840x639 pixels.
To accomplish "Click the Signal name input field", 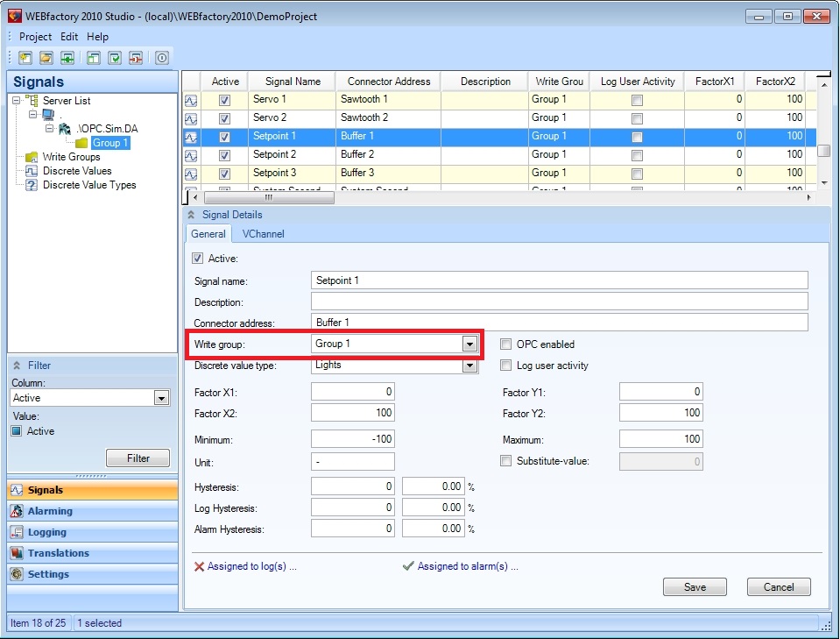I will [x=559, y=280].
